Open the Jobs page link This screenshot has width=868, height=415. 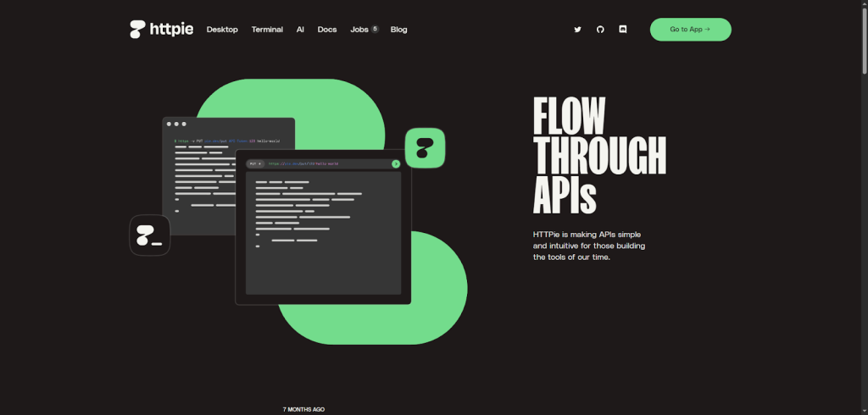359,30
